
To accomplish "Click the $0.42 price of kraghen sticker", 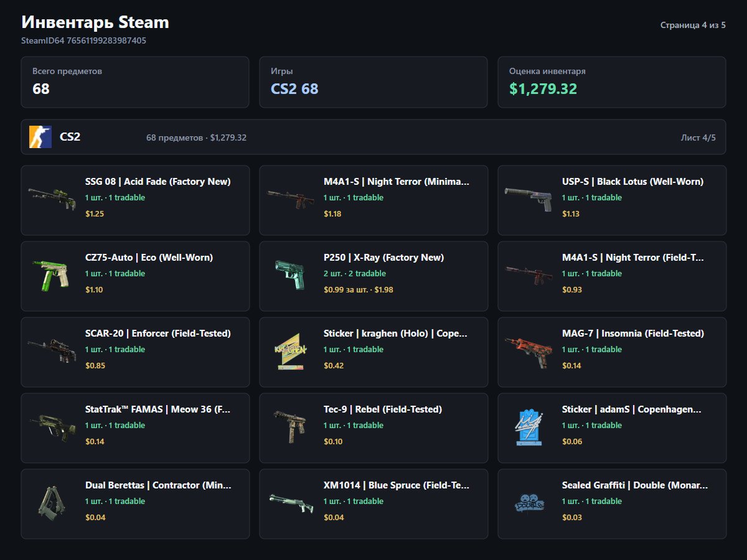I will tap(334, 366).
